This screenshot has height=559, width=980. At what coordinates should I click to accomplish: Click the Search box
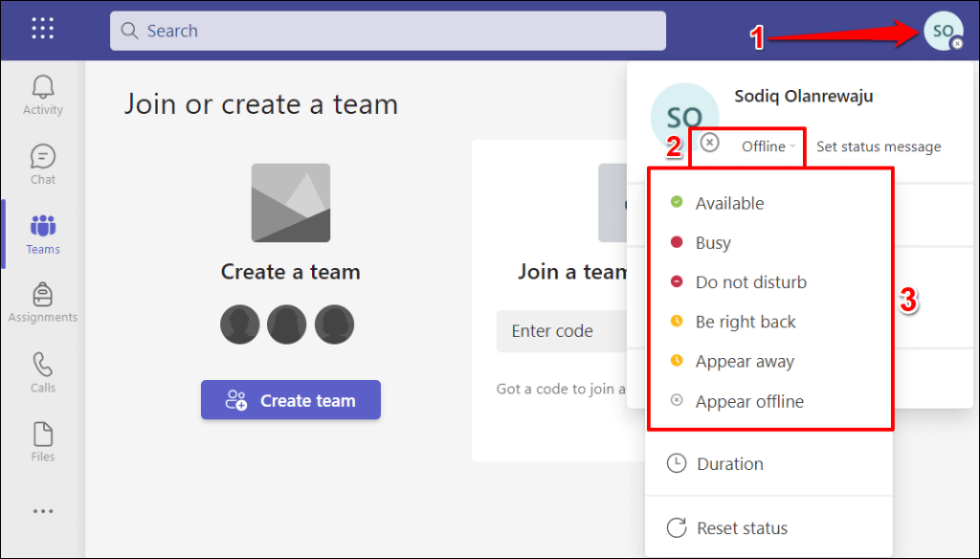[388, 31]
